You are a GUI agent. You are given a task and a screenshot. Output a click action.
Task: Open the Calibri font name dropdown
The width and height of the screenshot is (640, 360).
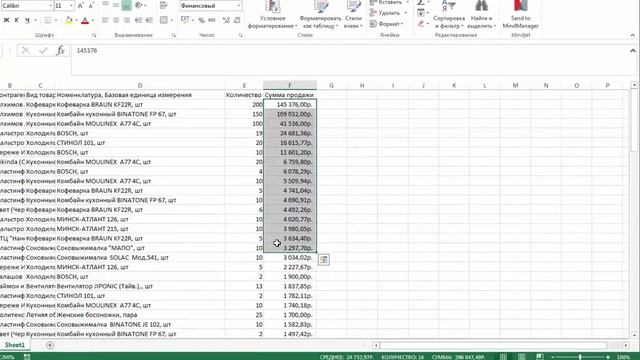point(51,6)
